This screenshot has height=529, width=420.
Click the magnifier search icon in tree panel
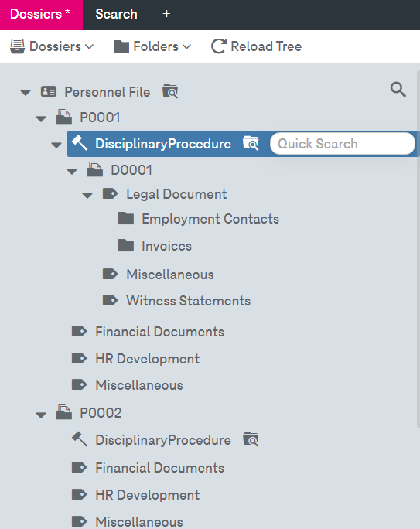(398, 90)
